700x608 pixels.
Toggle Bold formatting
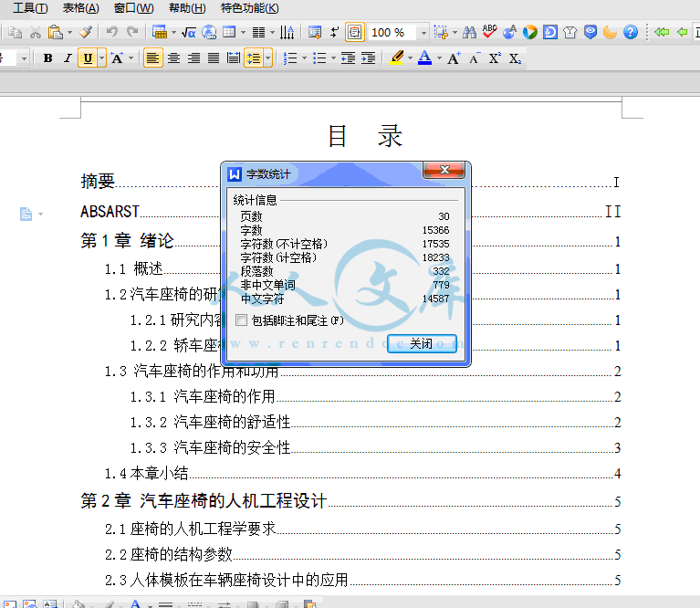point(47,58)
